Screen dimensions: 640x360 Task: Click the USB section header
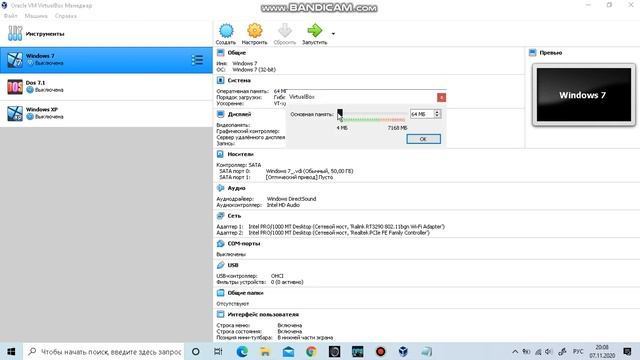point(233,265)
